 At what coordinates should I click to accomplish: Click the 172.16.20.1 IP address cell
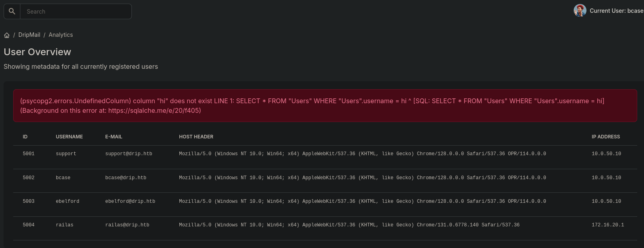coord(608,225)
